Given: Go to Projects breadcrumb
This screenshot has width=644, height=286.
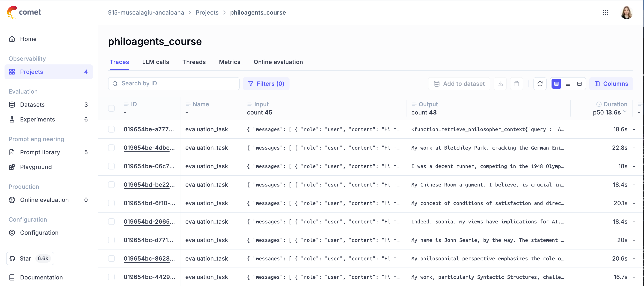Looking at the screenshot, I should point(207,13).
